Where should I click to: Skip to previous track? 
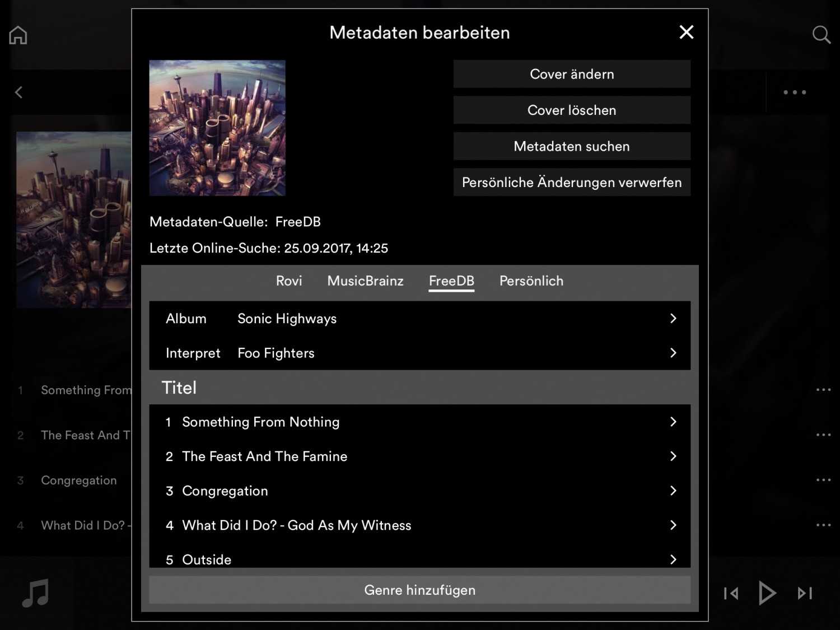tap(731, 593)
